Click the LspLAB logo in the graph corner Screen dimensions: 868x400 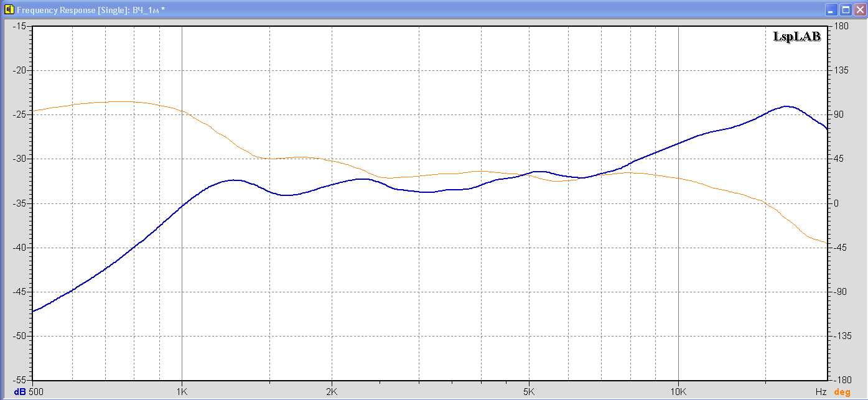(x=796, y=37)
